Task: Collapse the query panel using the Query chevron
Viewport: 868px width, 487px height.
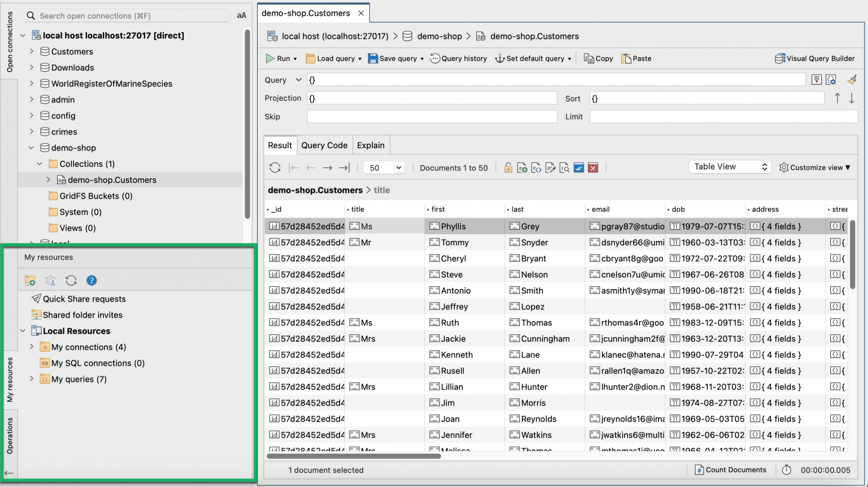Action: coord(298,80)
